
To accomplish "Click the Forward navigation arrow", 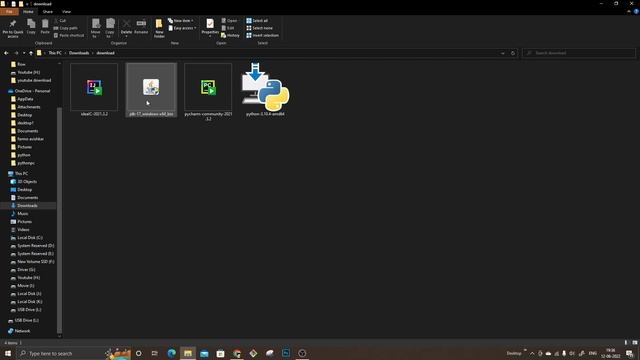I will tap(16, 53).
